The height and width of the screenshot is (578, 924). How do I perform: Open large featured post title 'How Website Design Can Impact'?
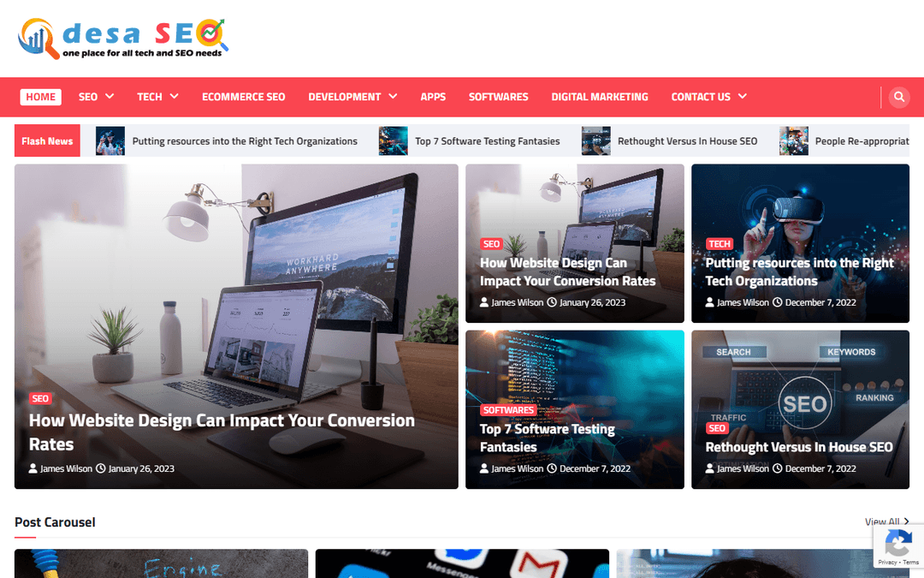[222, 432]
